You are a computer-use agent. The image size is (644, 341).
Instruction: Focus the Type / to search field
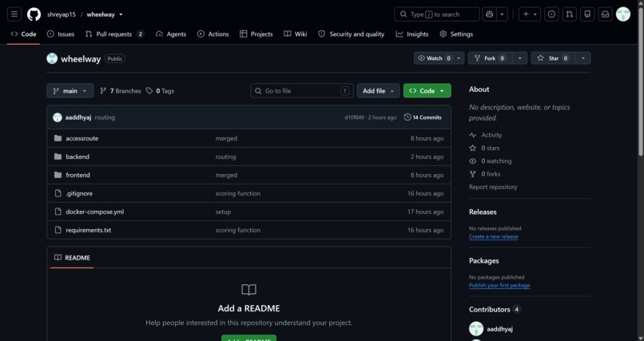tap(436, 14)
